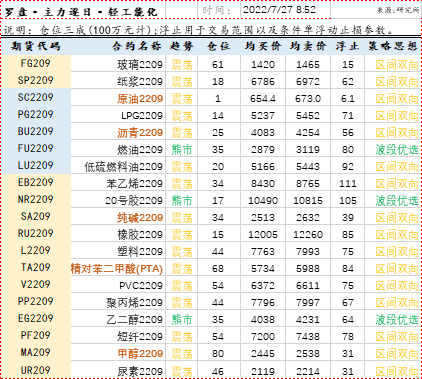Select contract name 短纤2209

[x=140, y=337]
